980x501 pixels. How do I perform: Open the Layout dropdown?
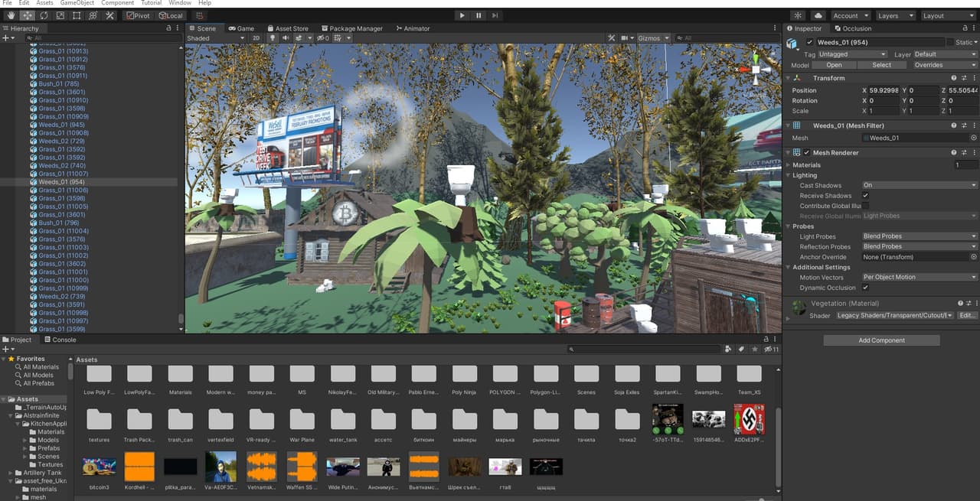click(x=947, y=15)
